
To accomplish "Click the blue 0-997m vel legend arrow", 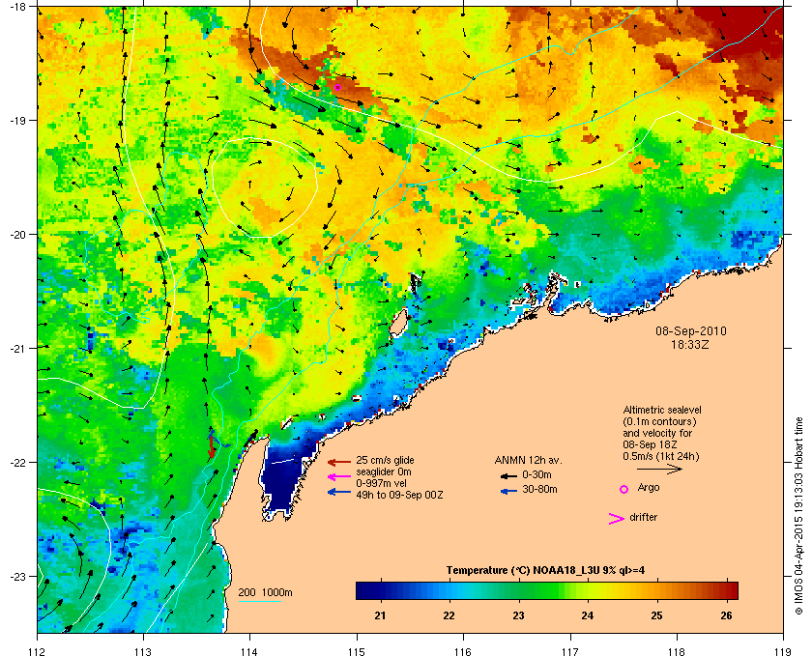I will (339, 492).
